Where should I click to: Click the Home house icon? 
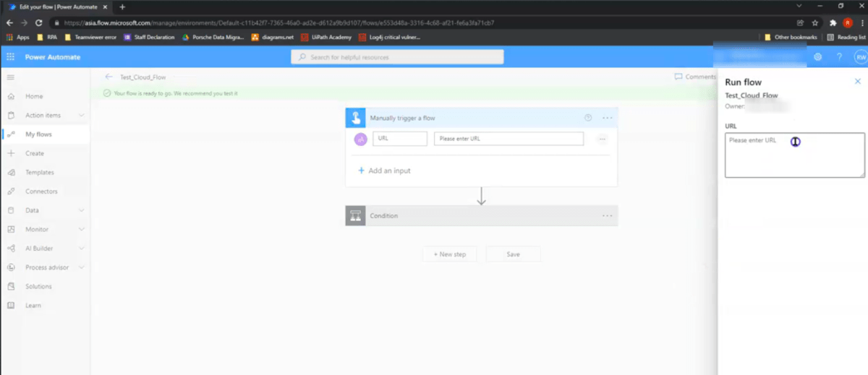pyautogui.click(x=11, y=96)
